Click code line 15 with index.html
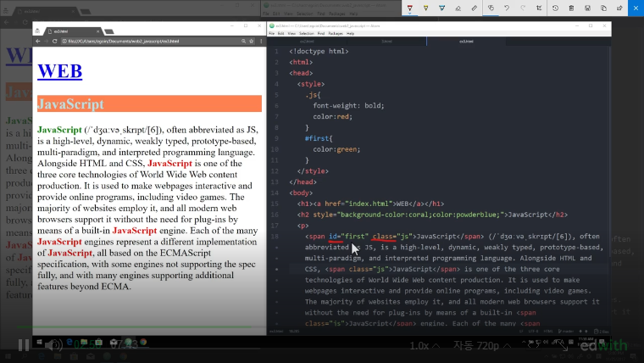 [x=370, y=204]
